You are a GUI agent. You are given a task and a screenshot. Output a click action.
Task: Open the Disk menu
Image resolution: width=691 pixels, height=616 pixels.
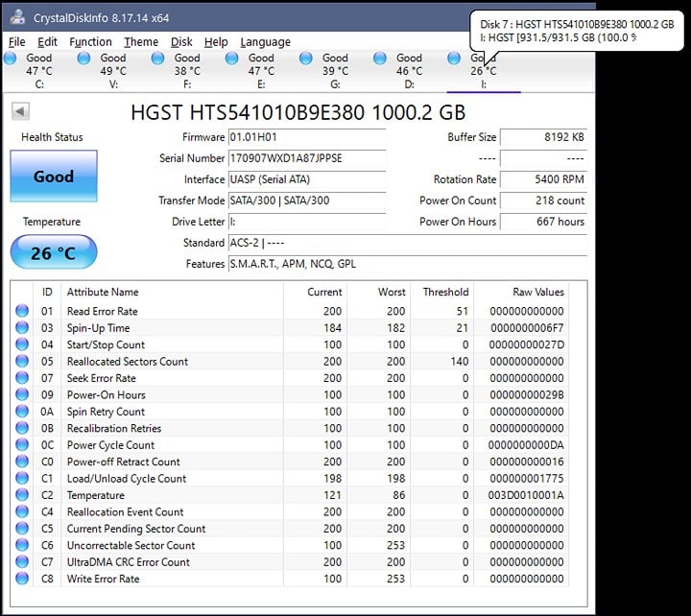click(x=181, y=42)
